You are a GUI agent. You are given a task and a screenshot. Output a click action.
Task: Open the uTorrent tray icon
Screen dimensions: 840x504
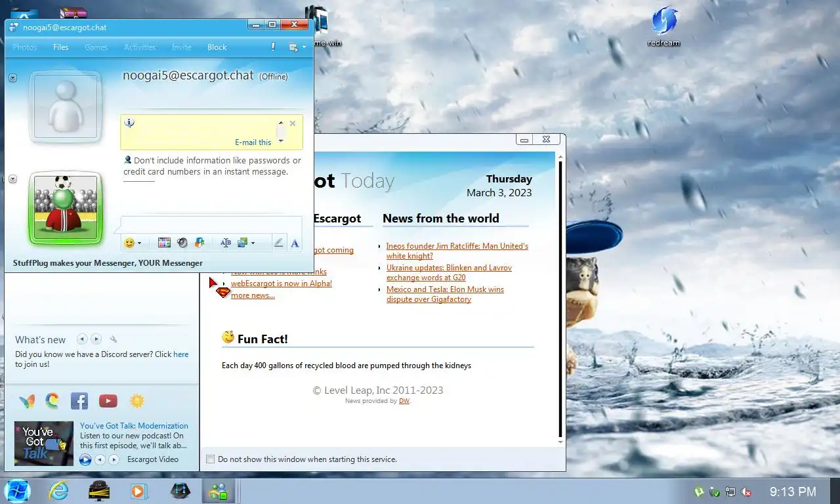pyautogui.click(x=700, y=492)
